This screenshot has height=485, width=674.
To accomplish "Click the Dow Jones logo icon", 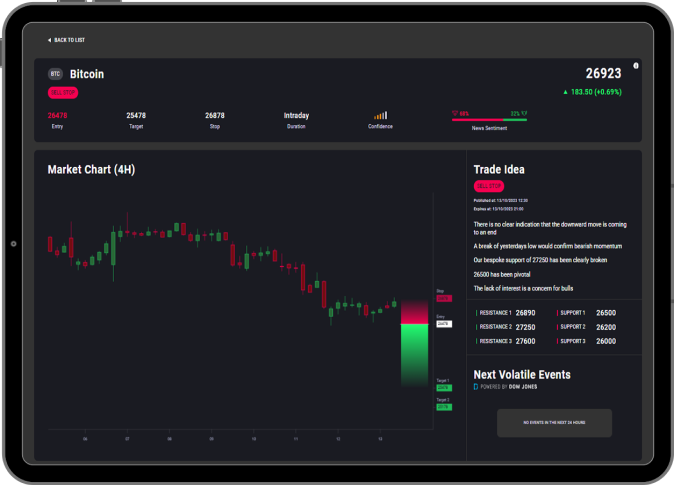I will (476, 386).
